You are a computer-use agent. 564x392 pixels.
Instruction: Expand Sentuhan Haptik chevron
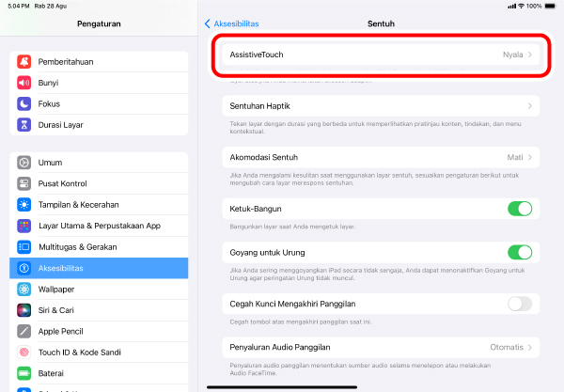[x=530, y=106]
